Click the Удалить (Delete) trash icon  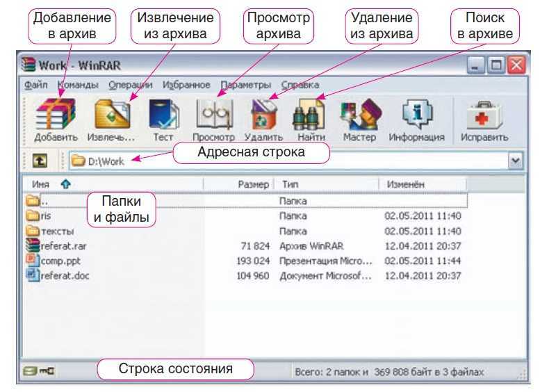click(x=264, y=114)
